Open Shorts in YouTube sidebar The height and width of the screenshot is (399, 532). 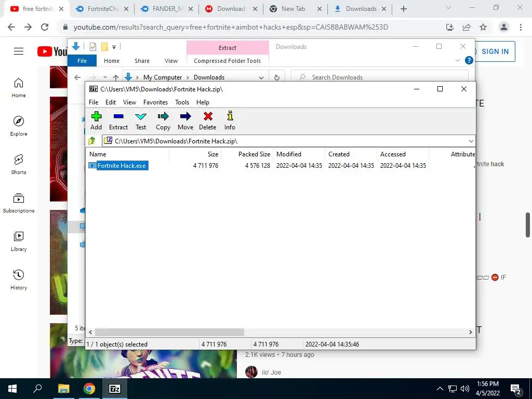(19, 164)
